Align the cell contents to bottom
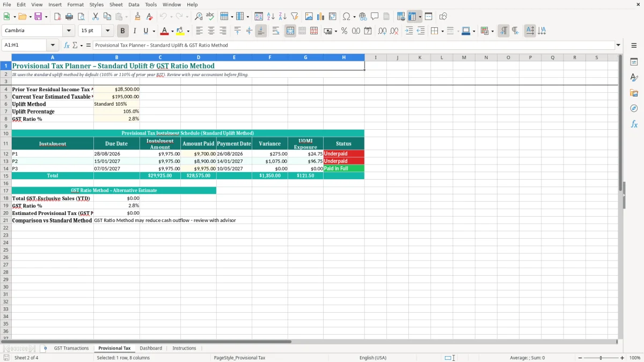This screenshot has width=644, height=362. pyautogui.click(x=261, y=31)
